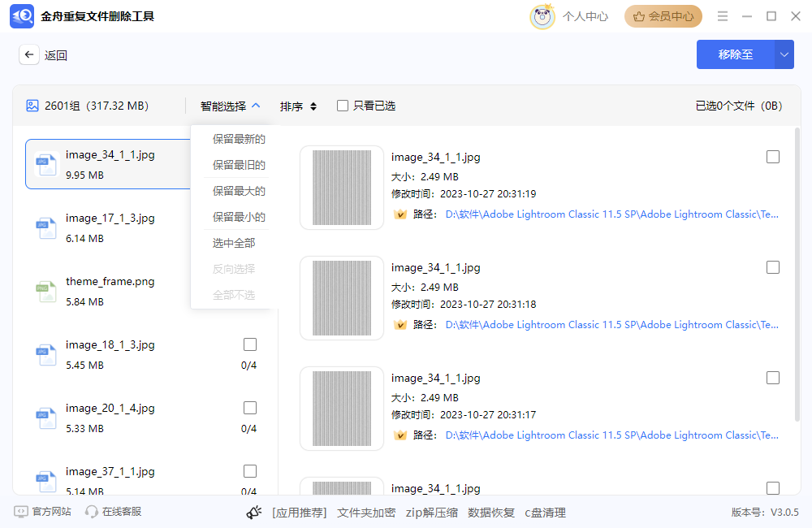Click the PNG file icon for theme_frame.png

46,291
